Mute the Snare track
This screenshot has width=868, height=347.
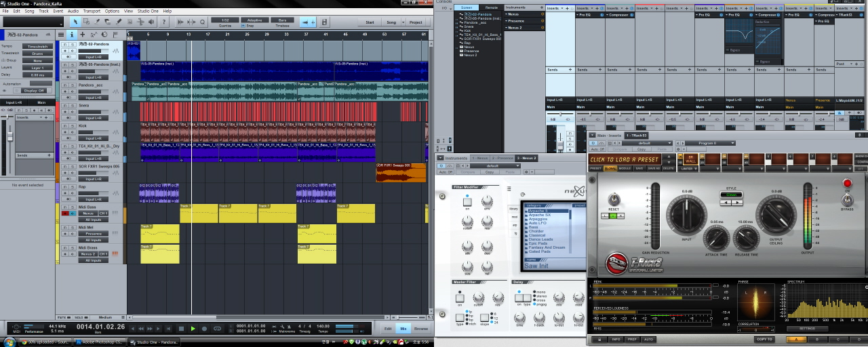(x=65, y=105)
